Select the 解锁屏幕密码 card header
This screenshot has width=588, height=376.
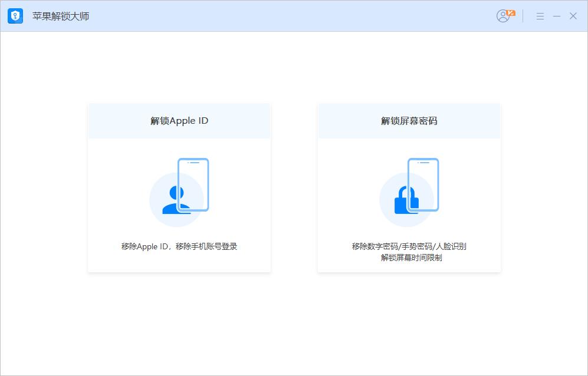pos(409,121)
